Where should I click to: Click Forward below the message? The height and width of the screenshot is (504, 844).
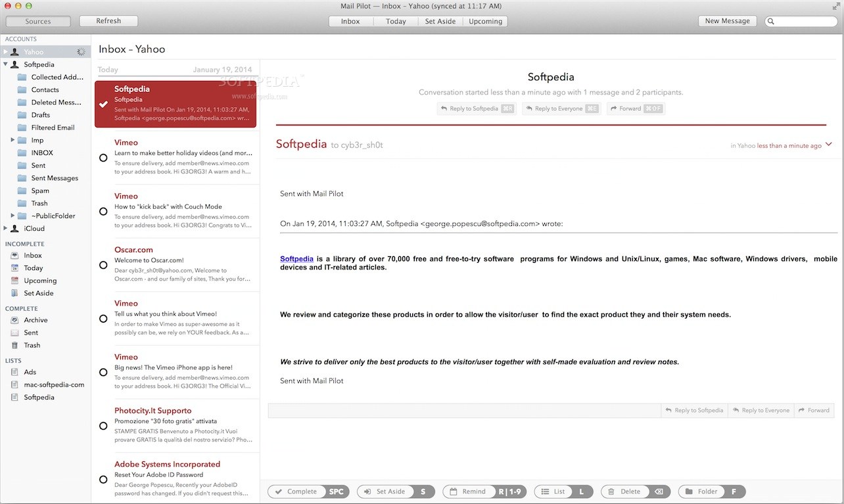(x=814, y=410)
